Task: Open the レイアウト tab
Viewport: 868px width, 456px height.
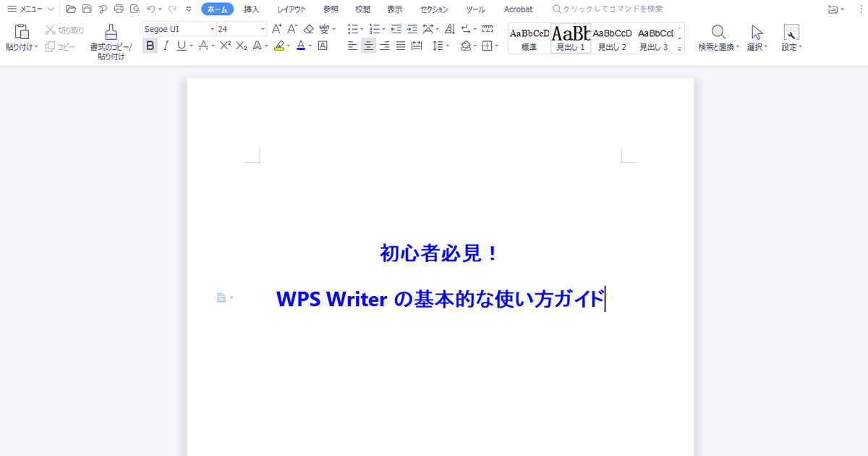Action: [x=291, y=9]
